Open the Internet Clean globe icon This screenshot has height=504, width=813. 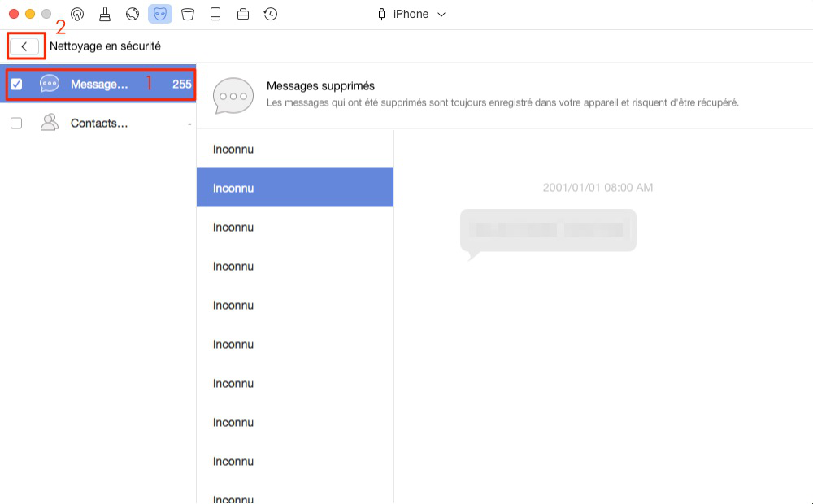[133, 14]
